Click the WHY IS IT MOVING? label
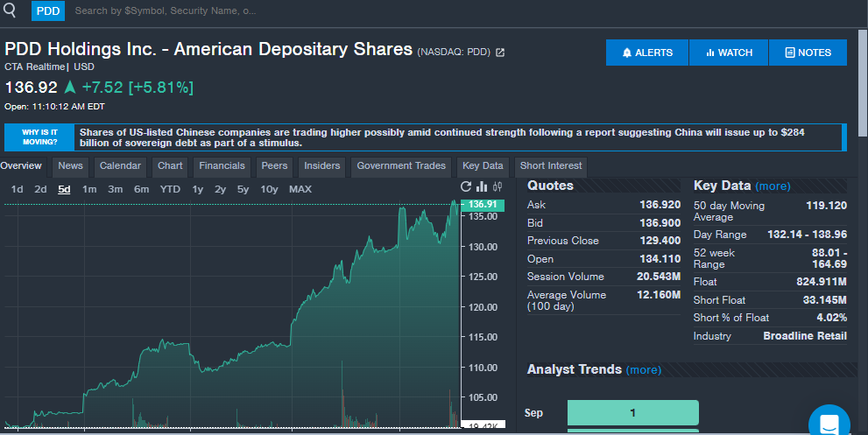This screenshot has width=868, height=435. (x=39, y=137)
